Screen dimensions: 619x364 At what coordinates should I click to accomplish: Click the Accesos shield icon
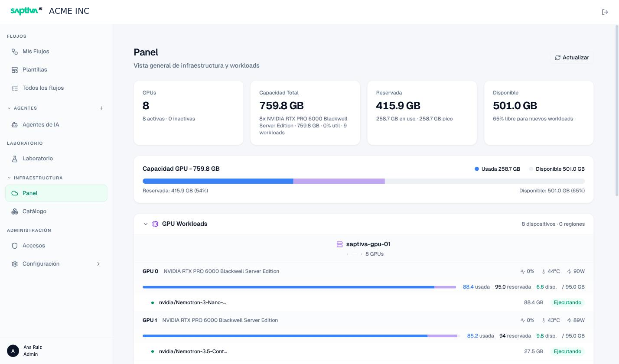[15, 246]
